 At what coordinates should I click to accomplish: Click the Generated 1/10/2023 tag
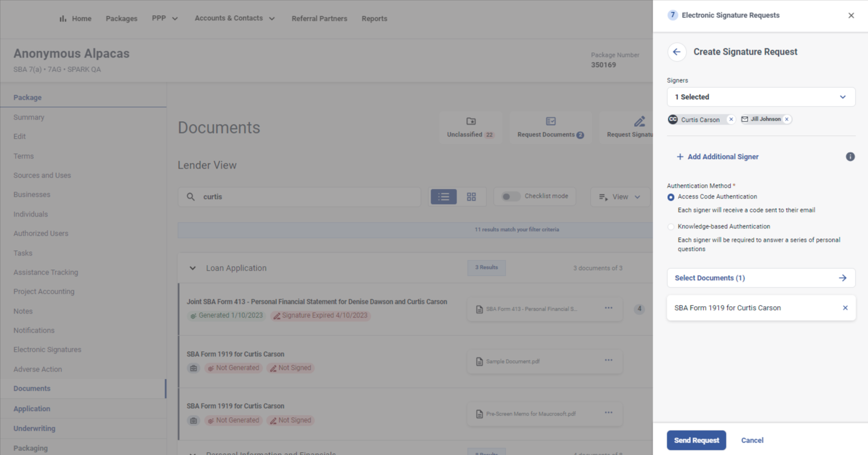point(227,316)
